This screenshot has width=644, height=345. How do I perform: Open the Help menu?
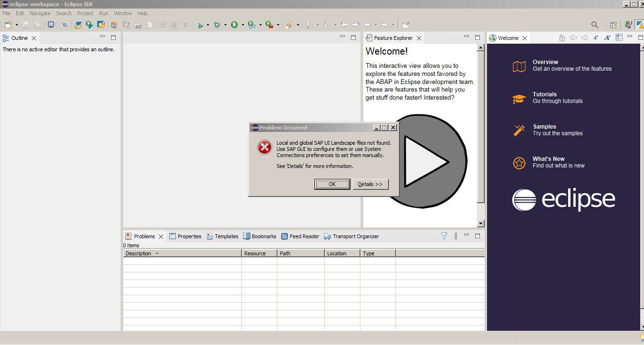(x=142, y=13)
